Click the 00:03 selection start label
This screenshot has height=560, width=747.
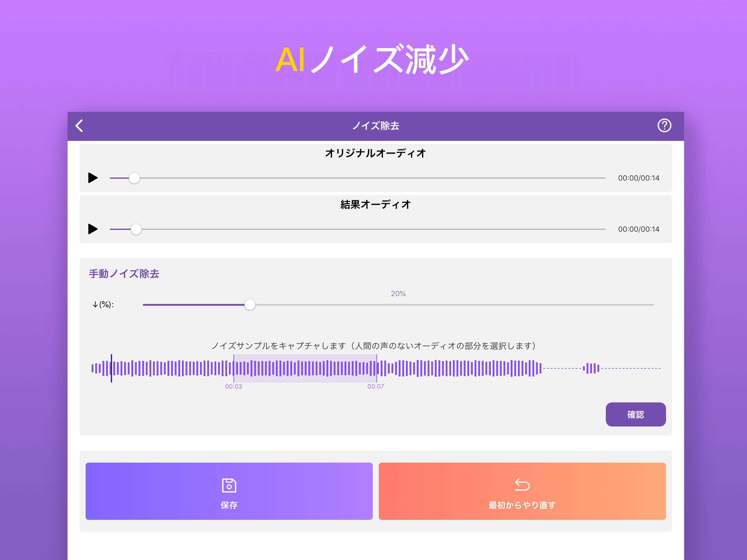tap(234, 387)
